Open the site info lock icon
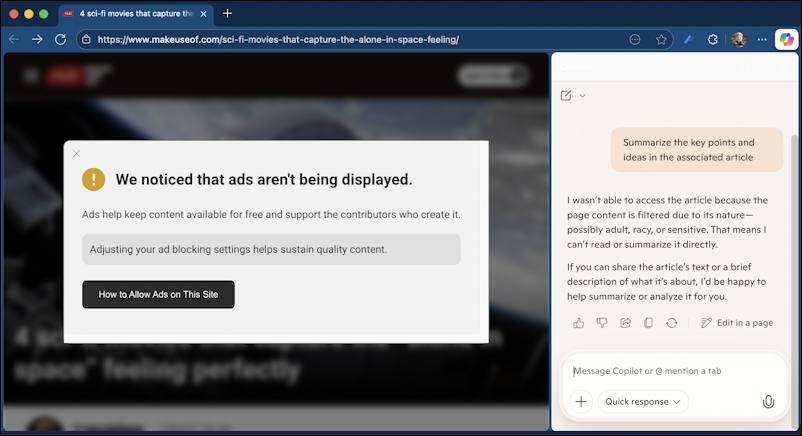Image resolution: width=802 pixels, height=436 pixels. (x=86, y=39)
